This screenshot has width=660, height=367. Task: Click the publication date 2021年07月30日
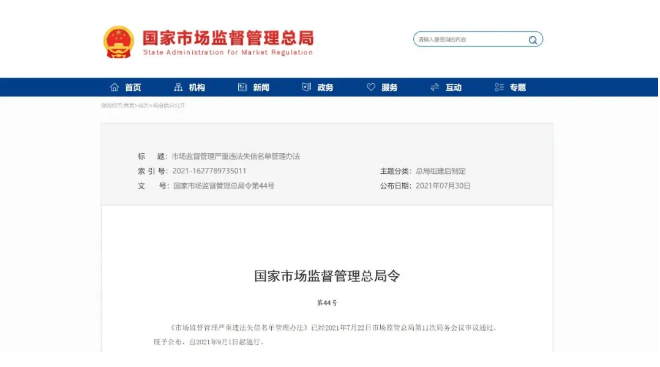(443, 186)
